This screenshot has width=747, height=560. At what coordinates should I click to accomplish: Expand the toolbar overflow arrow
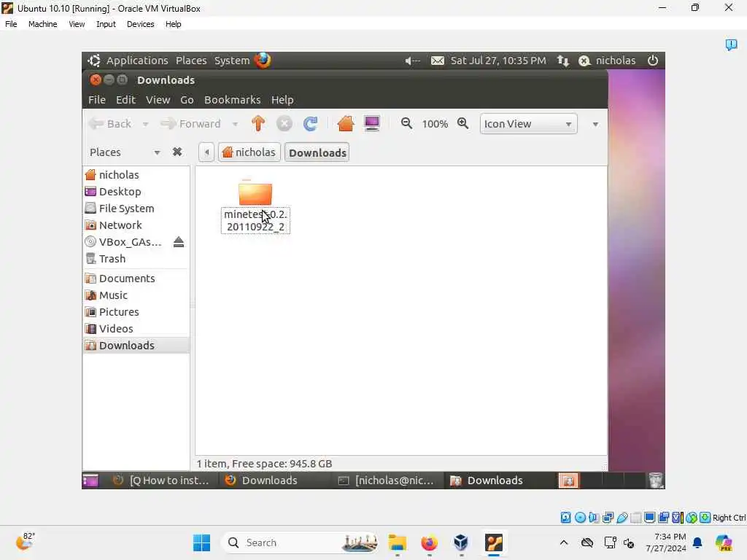(595, 124)
